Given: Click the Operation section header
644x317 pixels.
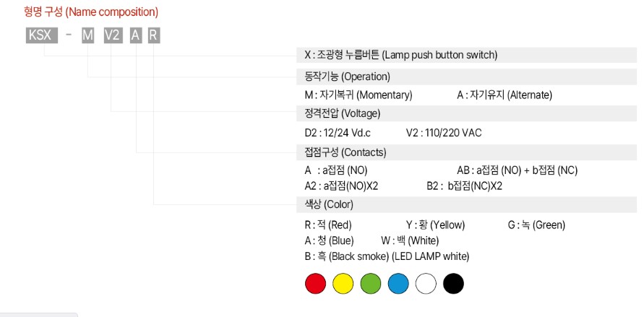Looking at the screenshot, I should coord(467,77).
